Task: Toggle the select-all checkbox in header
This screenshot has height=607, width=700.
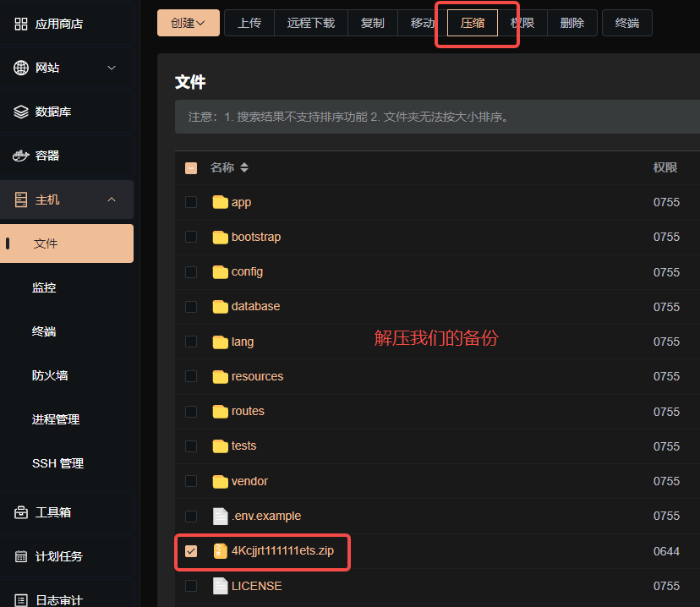Action: 191,168
